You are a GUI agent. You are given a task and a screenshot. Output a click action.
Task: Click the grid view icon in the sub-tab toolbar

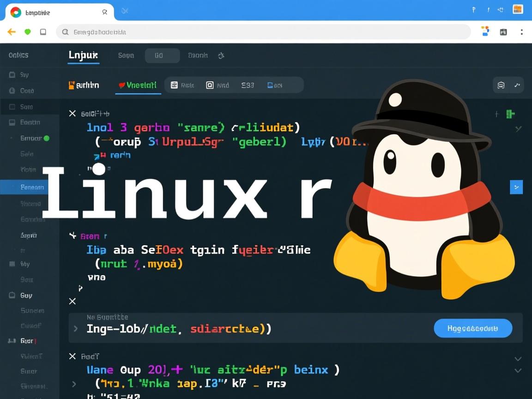pos(175,85)
